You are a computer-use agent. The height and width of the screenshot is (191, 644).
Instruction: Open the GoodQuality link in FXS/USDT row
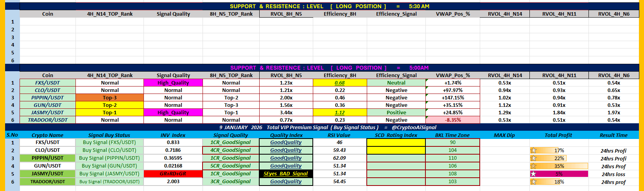(286, 142)
